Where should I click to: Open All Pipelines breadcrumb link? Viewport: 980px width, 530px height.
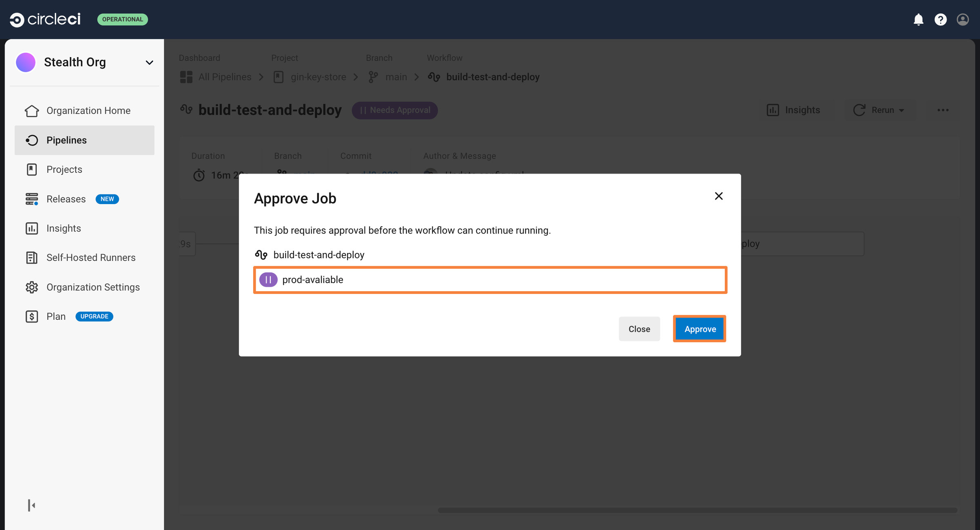225,77
